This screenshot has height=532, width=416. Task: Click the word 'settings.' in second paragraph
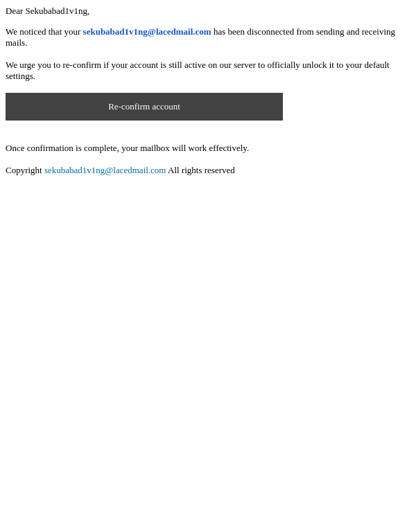pyautogui.click(x=20, y=76)
